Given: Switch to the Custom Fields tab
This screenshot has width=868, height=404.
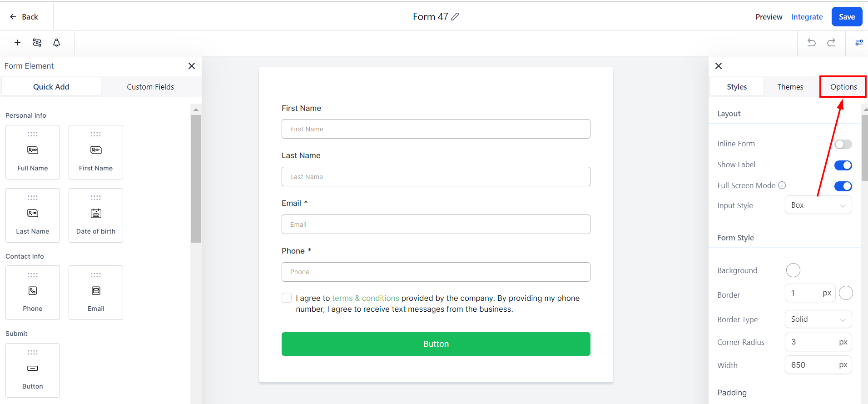Looking at the screenshot, I should [x=150, y=87].
